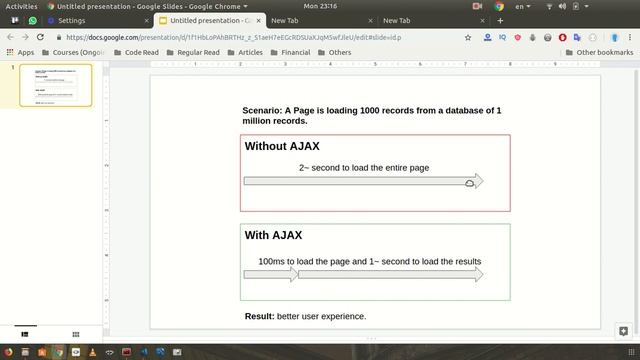640x360 pixels.
Task: Click the Result: better user experience text
Action: point(305,316)
